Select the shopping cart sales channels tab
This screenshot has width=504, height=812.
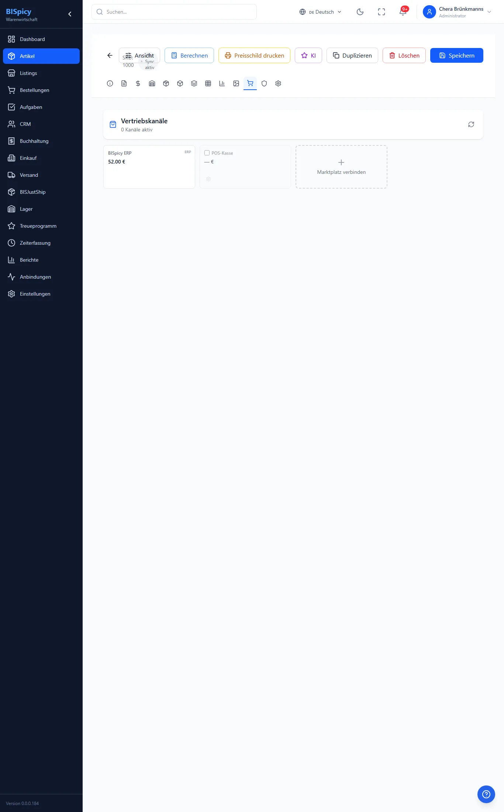point(250,83)
